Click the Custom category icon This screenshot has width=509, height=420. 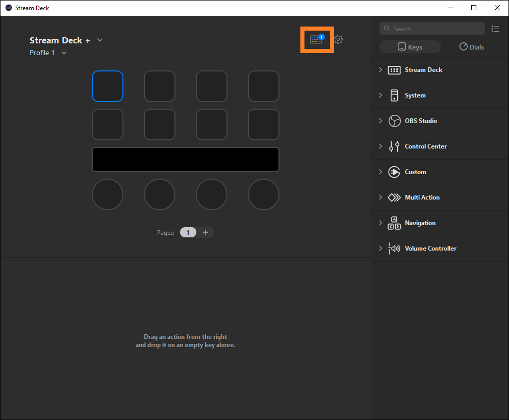pyautogui.click(x=394, y=172)
